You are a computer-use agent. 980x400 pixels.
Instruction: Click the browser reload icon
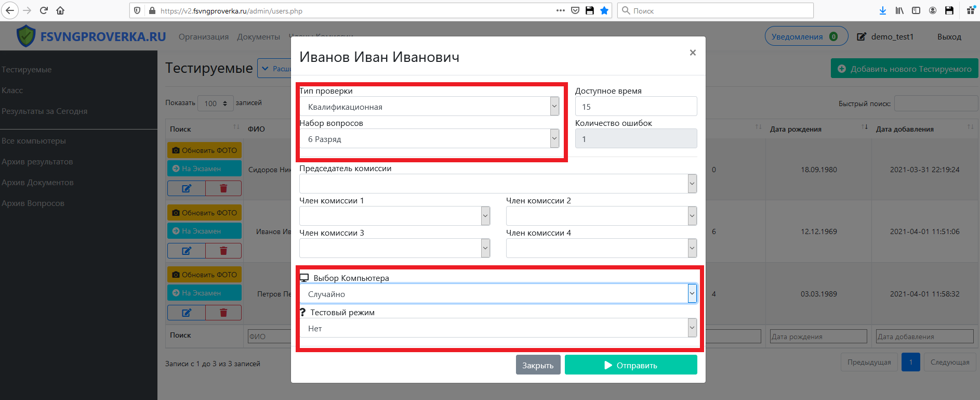tap(44, 10)
